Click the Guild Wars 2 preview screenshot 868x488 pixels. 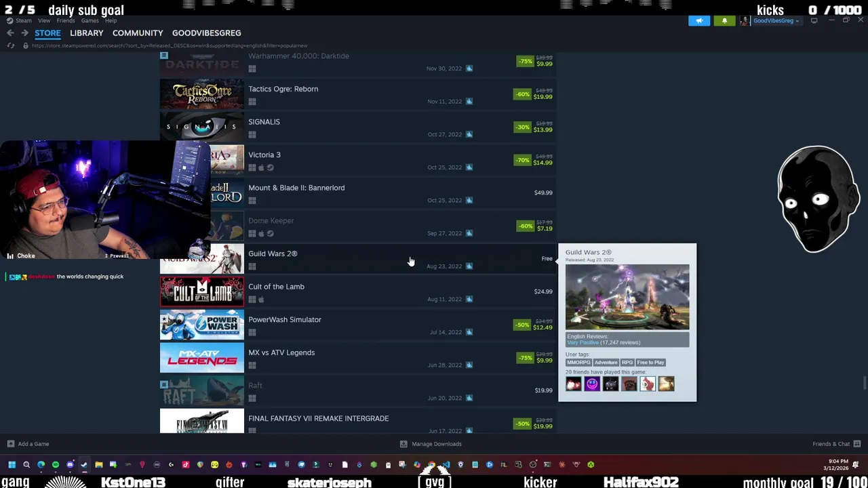click(627, 297)
